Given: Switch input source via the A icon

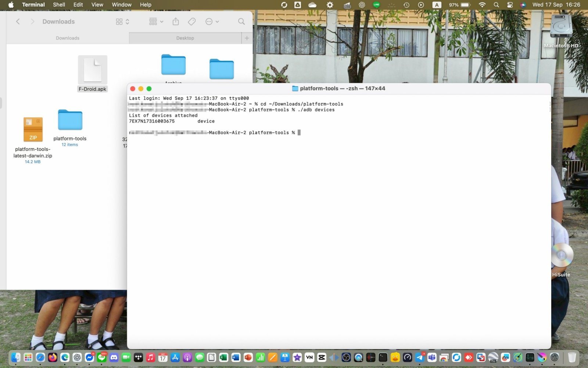Looking at the screenshot, I should 437,5.
